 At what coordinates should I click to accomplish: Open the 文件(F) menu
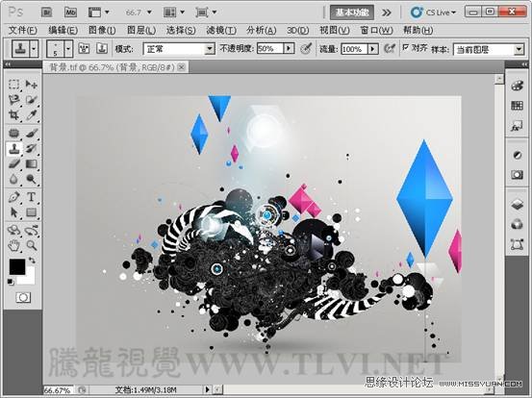[23, 30]
